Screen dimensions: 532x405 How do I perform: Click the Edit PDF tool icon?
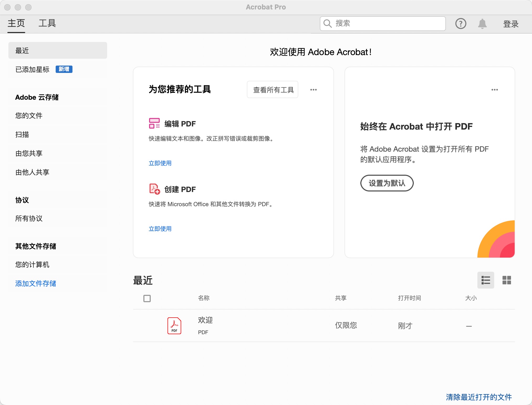coord(154,123)
